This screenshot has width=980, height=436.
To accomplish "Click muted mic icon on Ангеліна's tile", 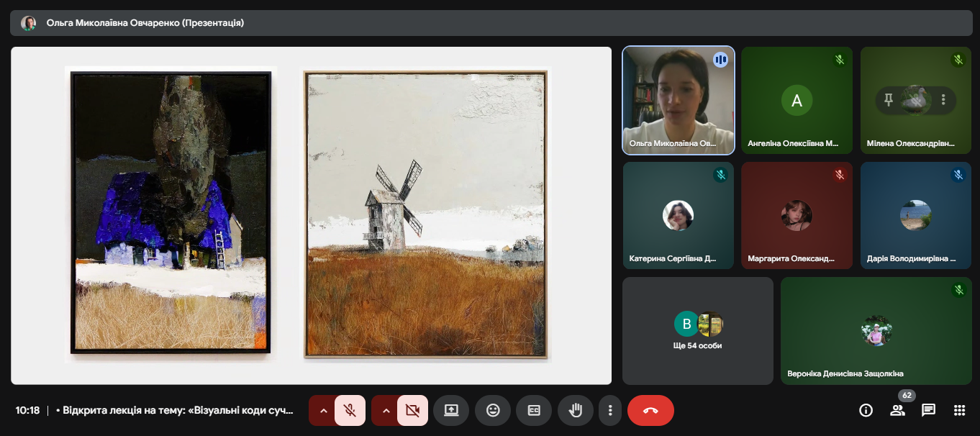I will click(839, 60).
